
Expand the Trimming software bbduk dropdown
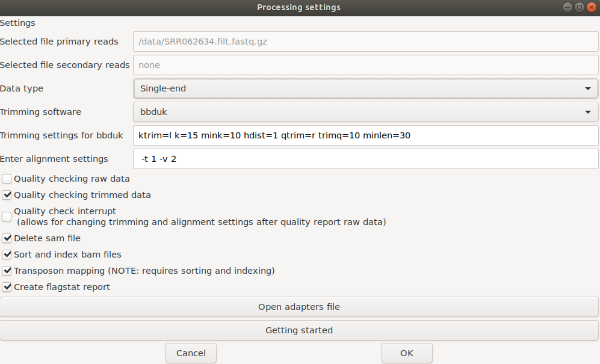tap(365, 112)
